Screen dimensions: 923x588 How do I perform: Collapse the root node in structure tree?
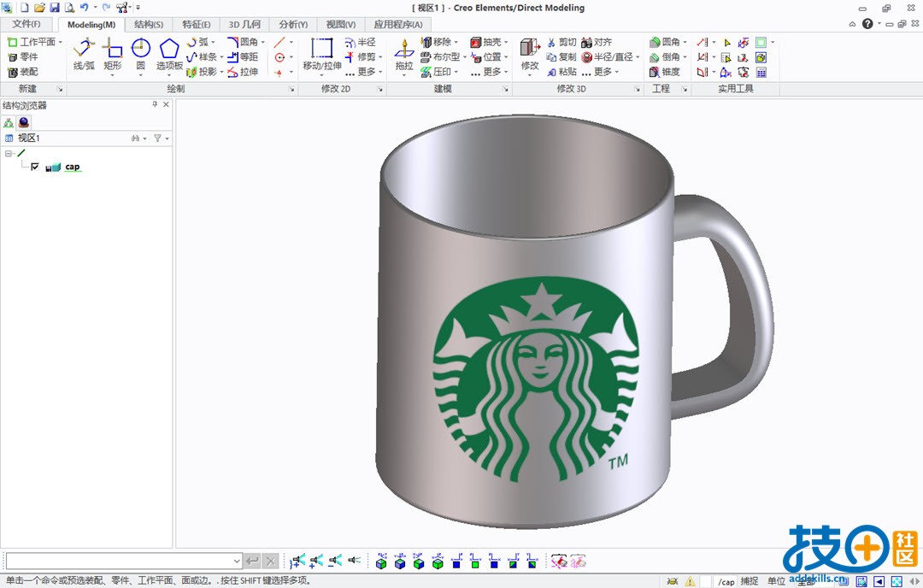[x=9, y=153]
